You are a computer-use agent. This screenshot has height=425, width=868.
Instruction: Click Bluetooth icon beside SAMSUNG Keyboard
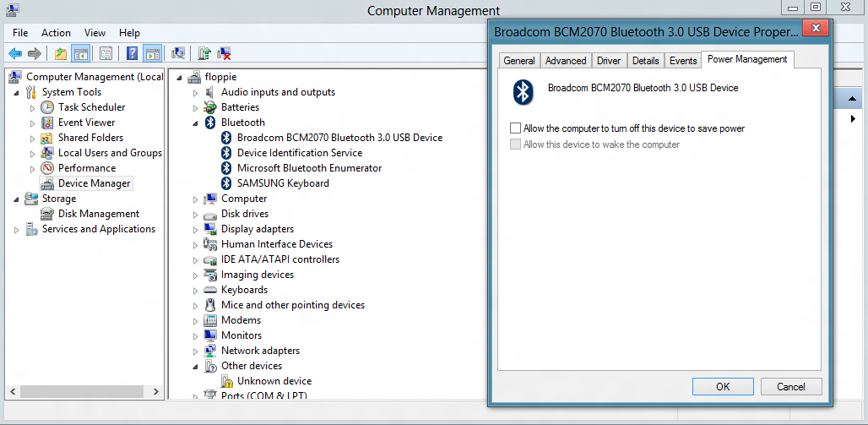click(x=225, y=183)
